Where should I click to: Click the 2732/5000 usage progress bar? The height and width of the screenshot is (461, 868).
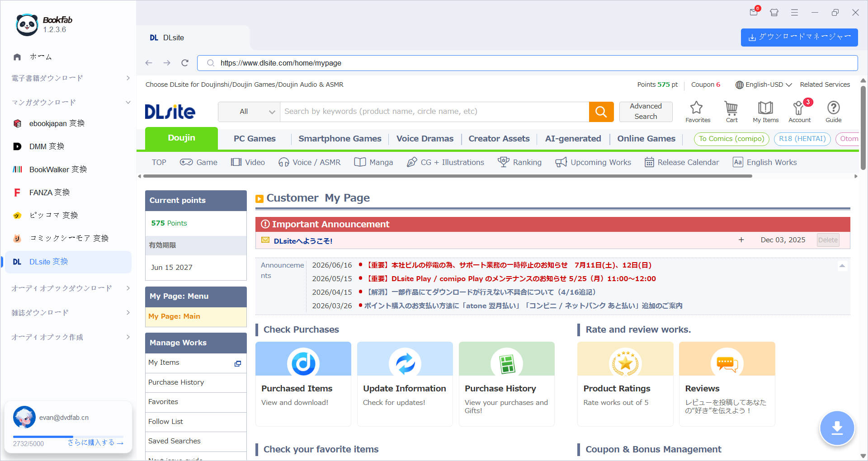click(x=68, y=437)
